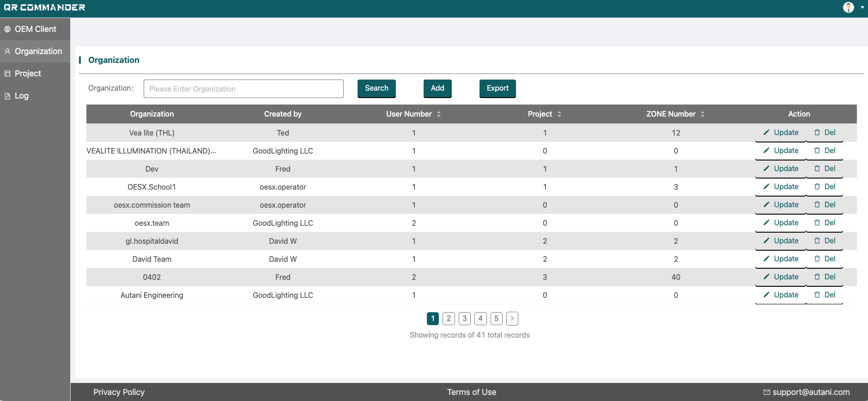Open the Terms of Use link
868x401 pixels.
pos(472,392)
